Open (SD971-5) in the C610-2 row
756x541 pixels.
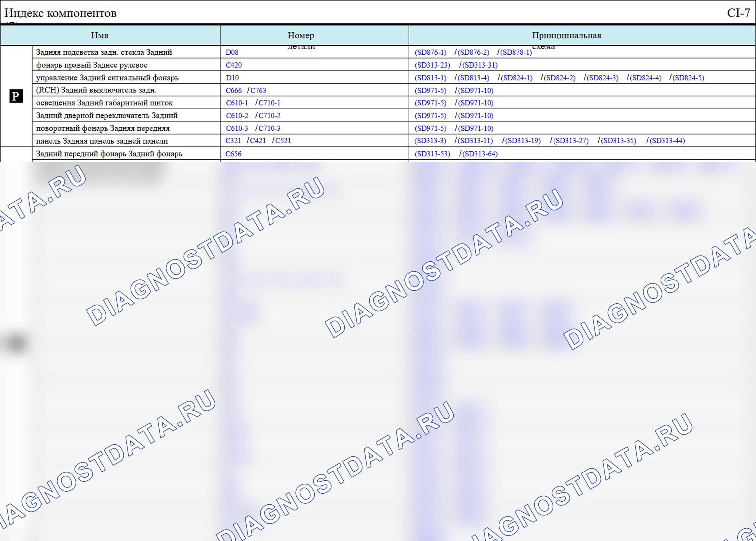431,115
